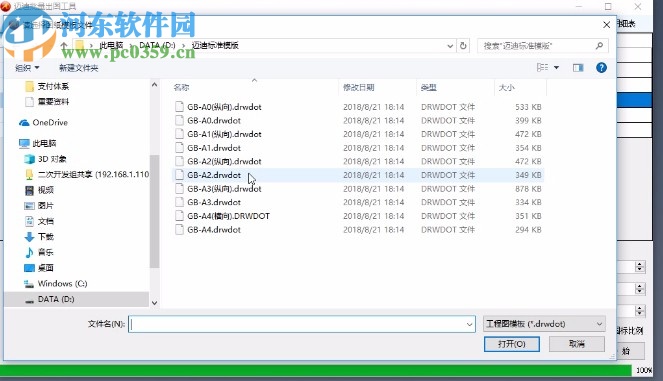Go up one folder level arrow
Viewport: 663px width, 381px height.
click(x=64, y=46)
